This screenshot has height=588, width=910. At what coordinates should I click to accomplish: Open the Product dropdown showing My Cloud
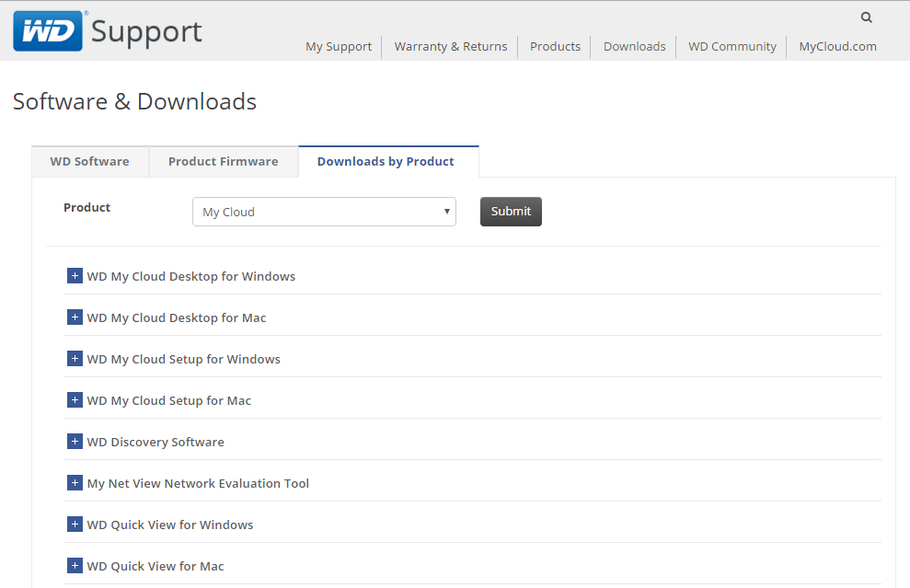[x=324, y=212]
